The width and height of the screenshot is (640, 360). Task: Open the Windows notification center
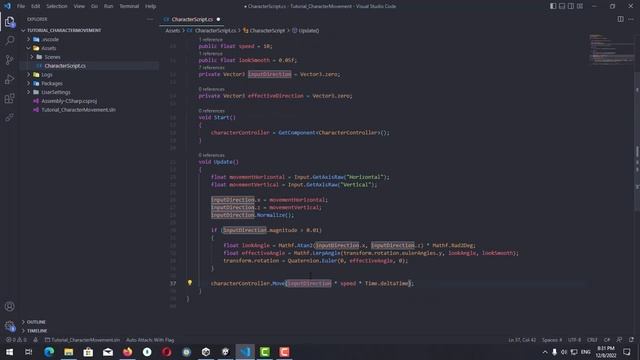tap(627, 352)
